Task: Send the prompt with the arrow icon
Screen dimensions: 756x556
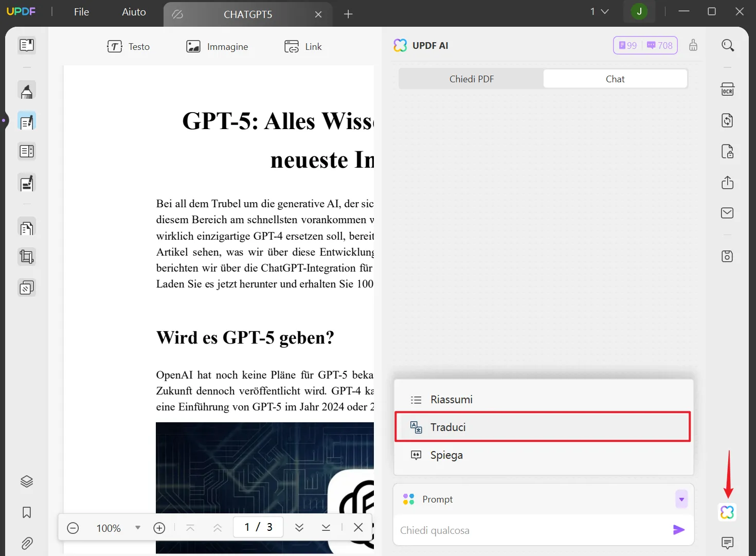Action: 679,530
